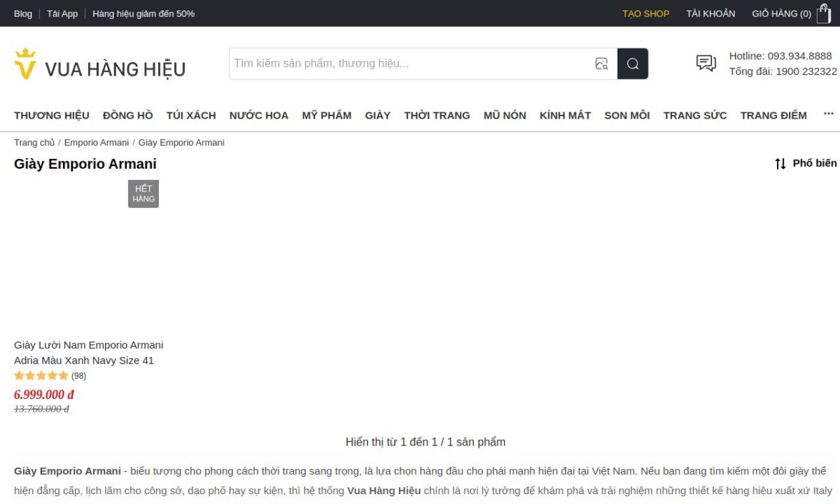Screen dimensions: 840x504
Task: Go to TÚI XÁCH category
Action: point(191,115)
